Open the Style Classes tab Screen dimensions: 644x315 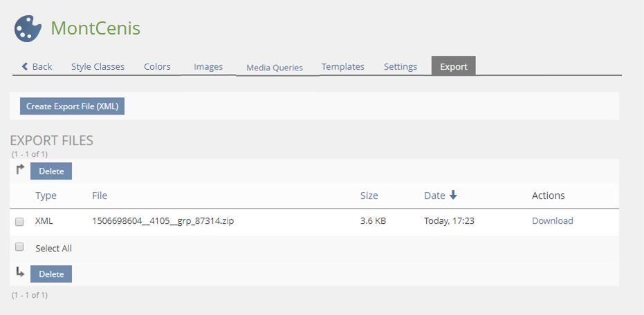tap(98, 66)
